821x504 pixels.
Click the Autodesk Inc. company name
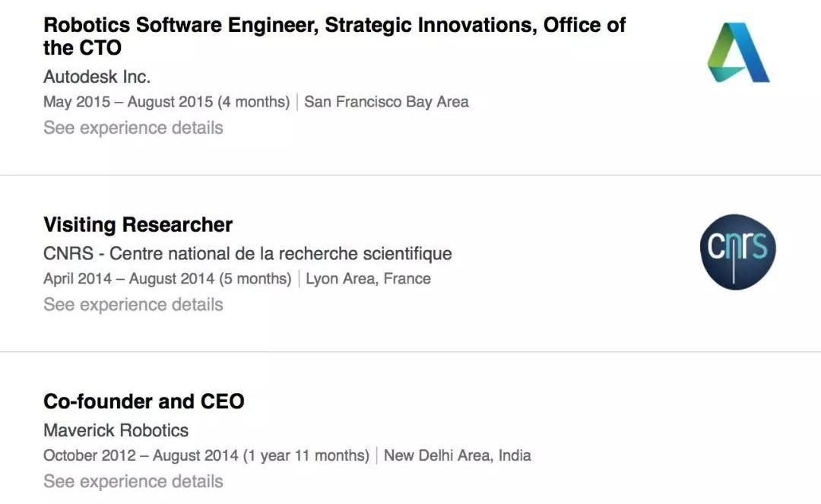[97, 77]
